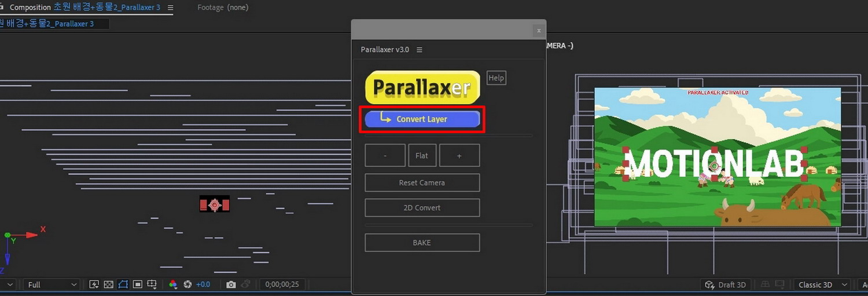The image size is (868, 296).
Task: Select the Footage (none) tab
Action: [x=223, y=8]
